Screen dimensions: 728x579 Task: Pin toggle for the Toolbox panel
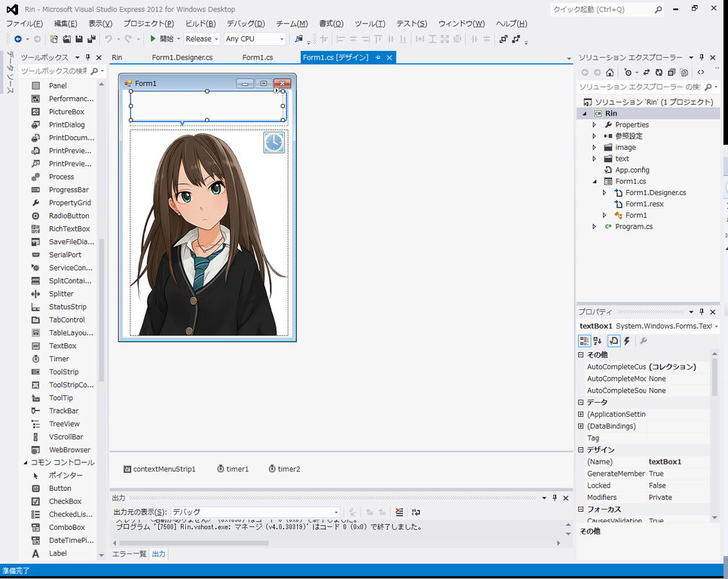[87, 57]
